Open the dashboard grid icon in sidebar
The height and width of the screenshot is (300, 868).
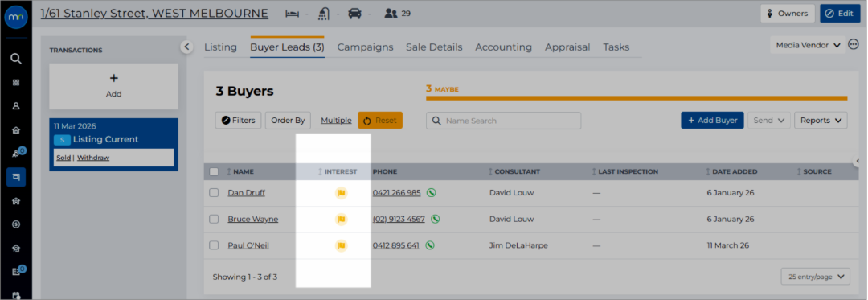[16, 83]
